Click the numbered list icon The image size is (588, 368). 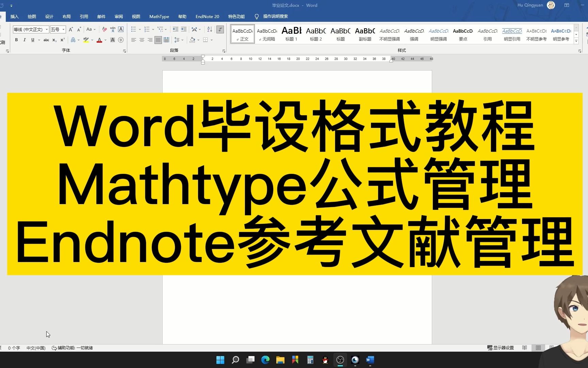coord(147,29)
